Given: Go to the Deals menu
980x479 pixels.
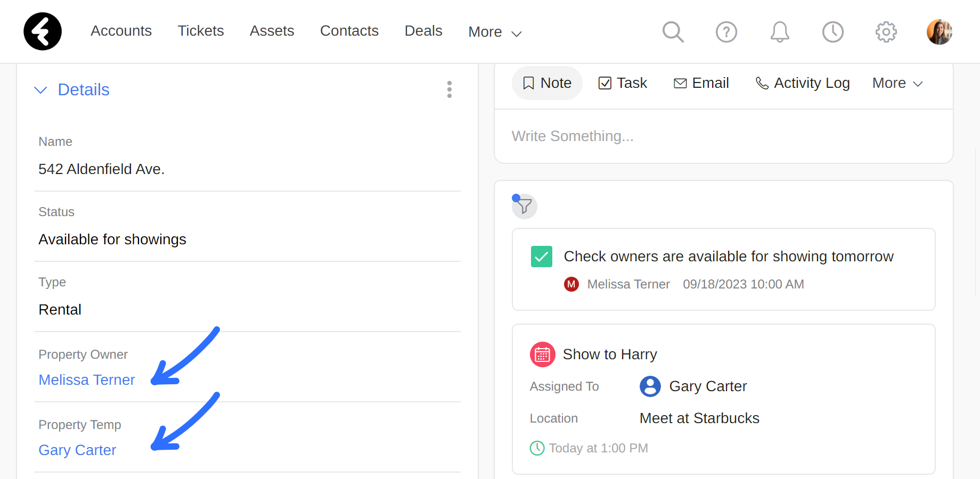Looking at the screenshot, I should (423, 31).
